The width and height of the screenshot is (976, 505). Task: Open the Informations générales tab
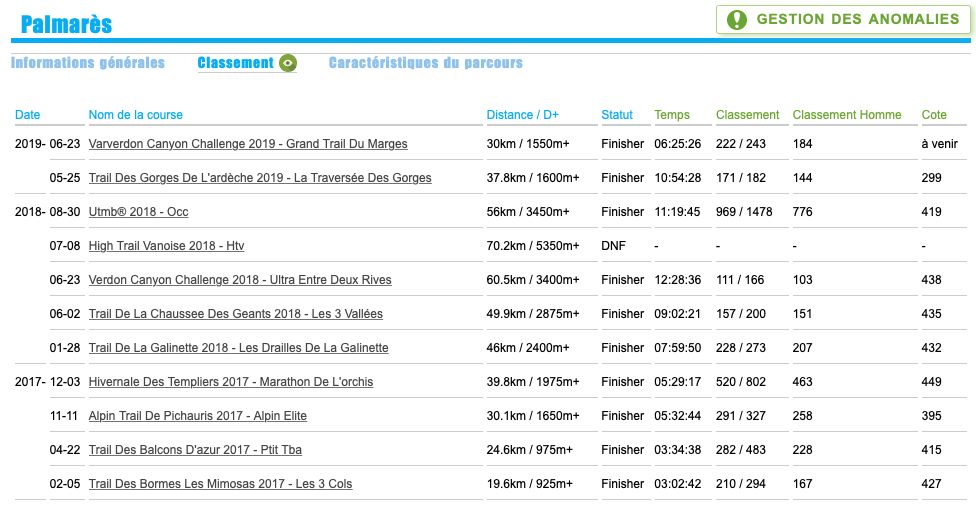point(88,63)
